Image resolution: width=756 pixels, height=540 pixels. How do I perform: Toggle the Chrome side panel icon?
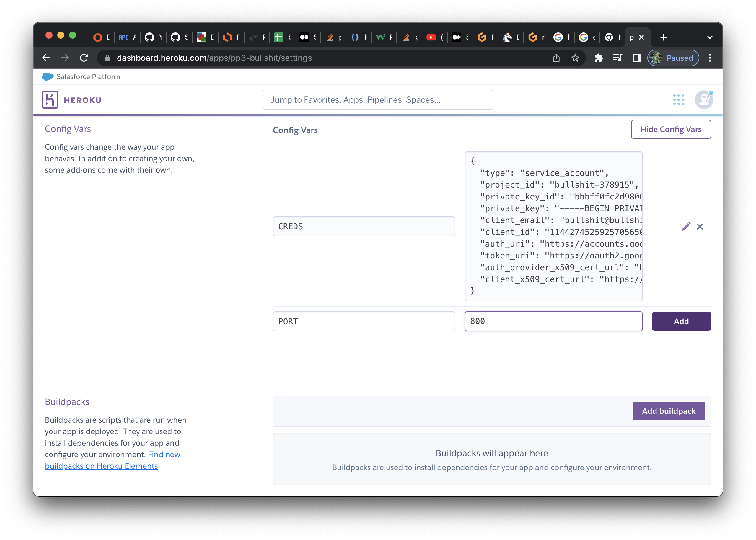636,58
